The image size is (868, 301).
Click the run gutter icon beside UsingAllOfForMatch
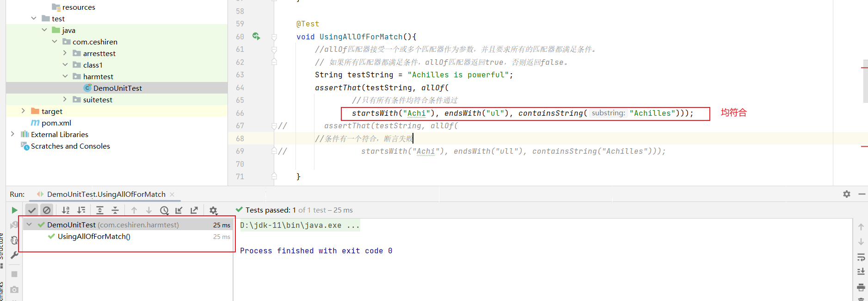click(256, 36)
